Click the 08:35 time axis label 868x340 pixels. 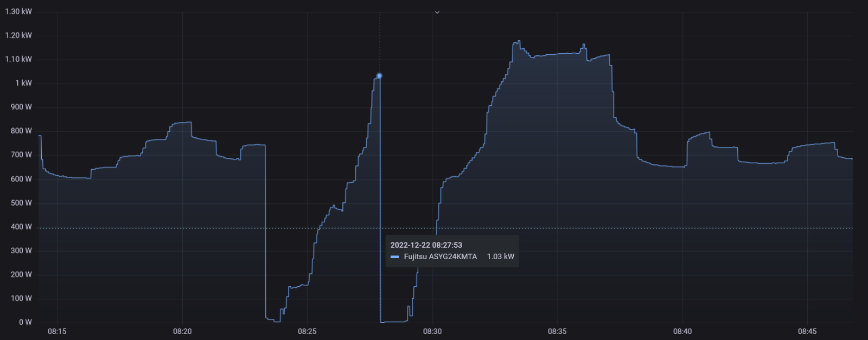pyautogui.click(x=557, y=331)
